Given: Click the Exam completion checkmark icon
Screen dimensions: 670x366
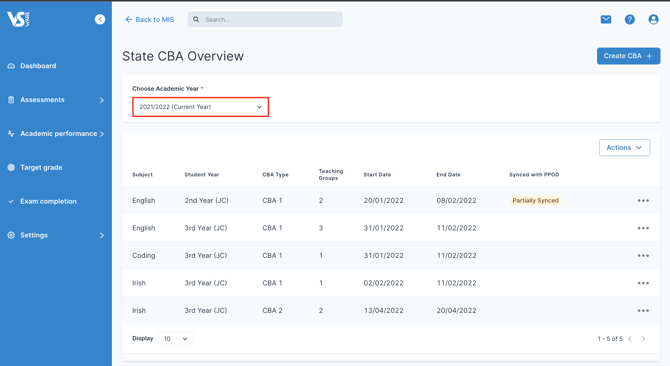Looking at the screenshot, I should pos(11,201).
